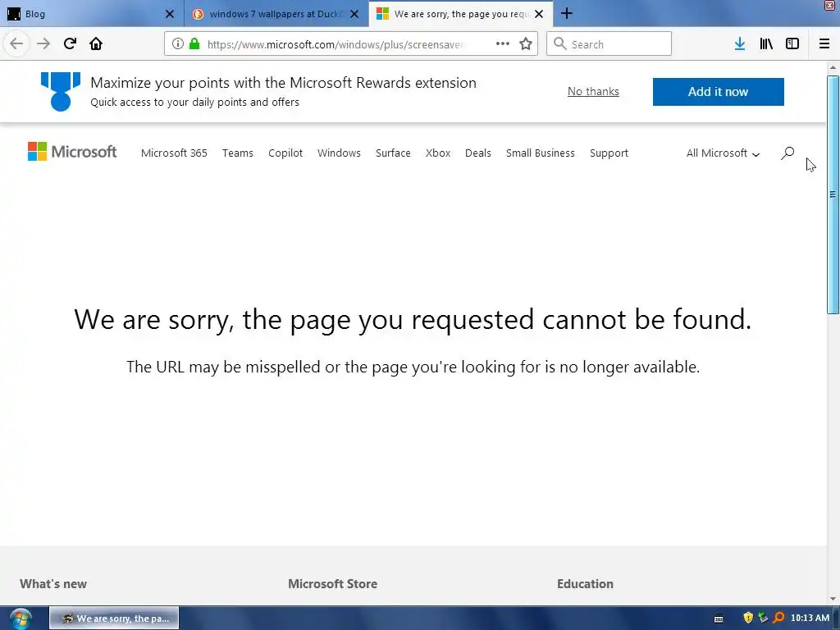Image resolution: width=840 pixels, height=630 pixels.
Task: Open Deals nav link
Action: [478, 153]
